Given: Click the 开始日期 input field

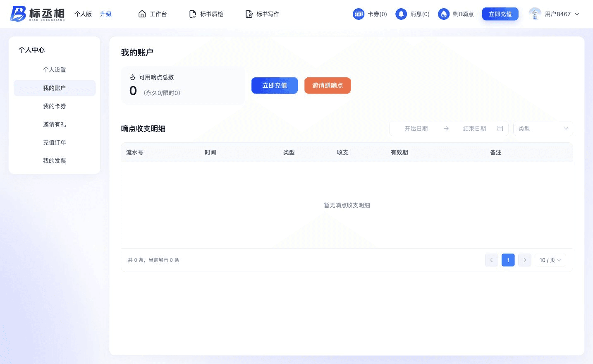Looking at the screenshot, I should tap(416, 129).
